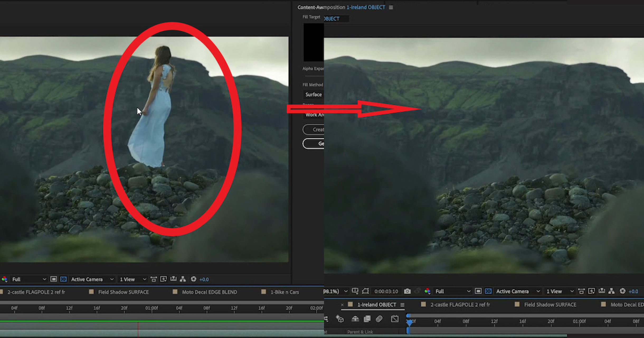
Task: Click color label swatch of Field Shadow SURFACE tab, left timeline
Action: pos(91,292)
